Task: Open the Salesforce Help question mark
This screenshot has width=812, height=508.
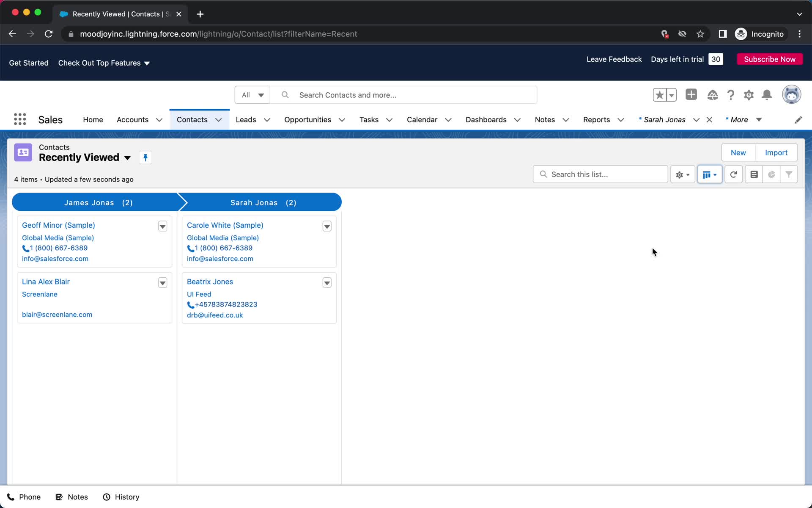Action: click(x=731, y=95)
